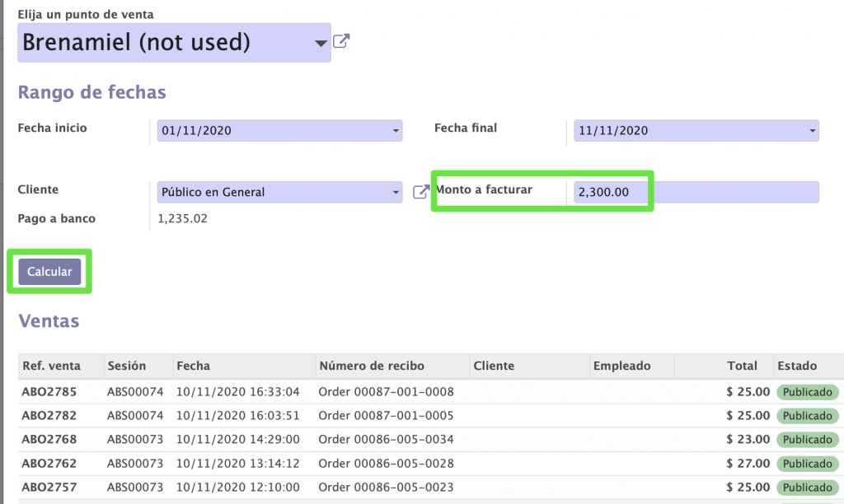Click date 10/11/2020 12:10:00
Viewport: 844px width, 504px height.
pyautogui.click(x=238, y=487)
